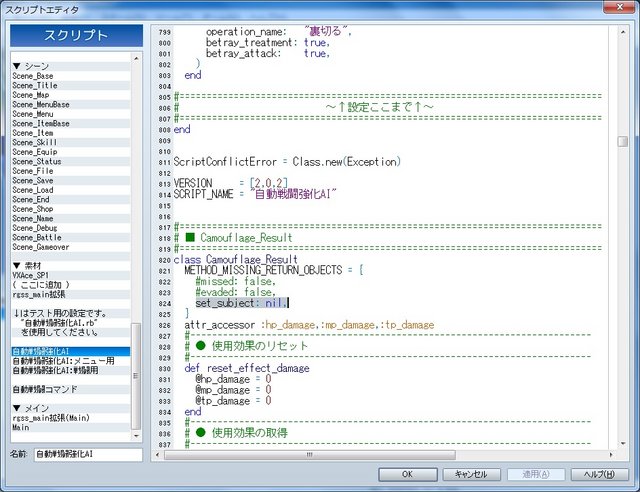Select rgss_main拡張 script entry
Image resolution: width=640 pixels, height=492 pixels.
[x=71, y=294]
